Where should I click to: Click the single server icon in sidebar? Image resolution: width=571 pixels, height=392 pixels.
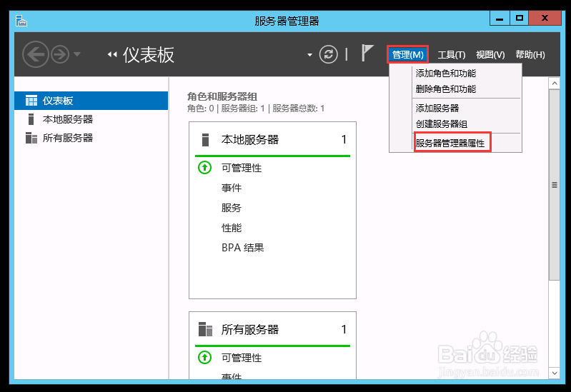click(31, 119)
